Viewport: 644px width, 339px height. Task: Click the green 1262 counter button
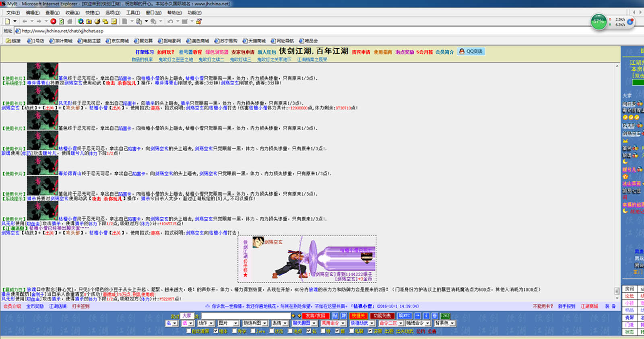pos(445,316)
